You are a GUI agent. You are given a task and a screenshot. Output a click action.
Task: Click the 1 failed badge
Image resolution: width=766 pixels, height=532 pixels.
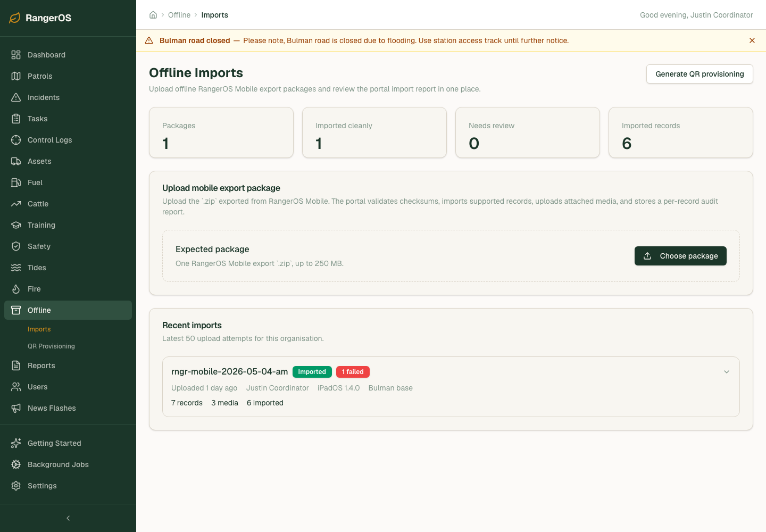point(353,372)
